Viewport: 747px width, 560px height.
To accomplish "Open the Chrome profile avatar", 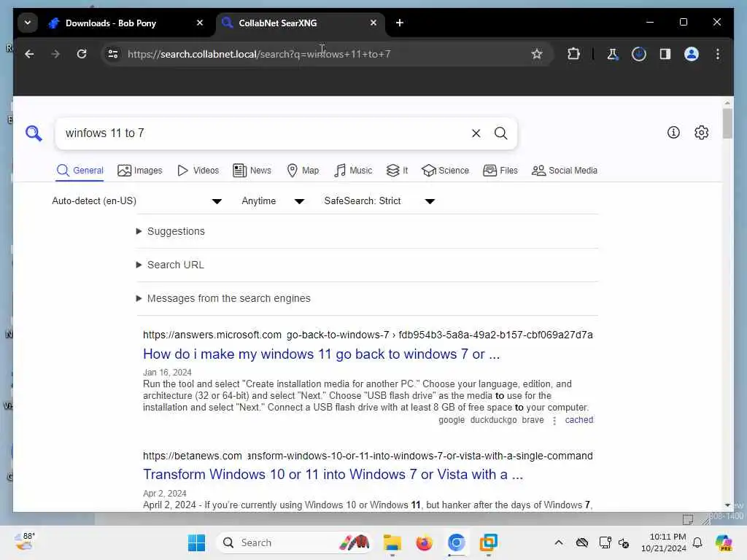I will (692, 54).
